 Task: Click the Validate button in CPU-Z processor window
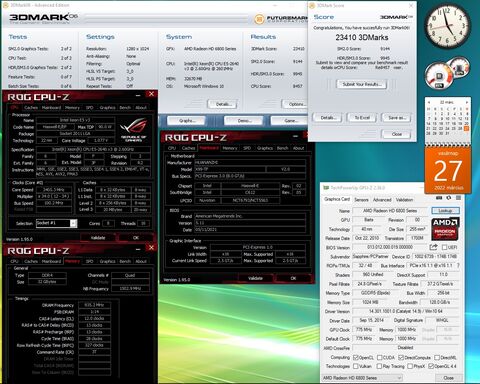(x=98, y=238)
